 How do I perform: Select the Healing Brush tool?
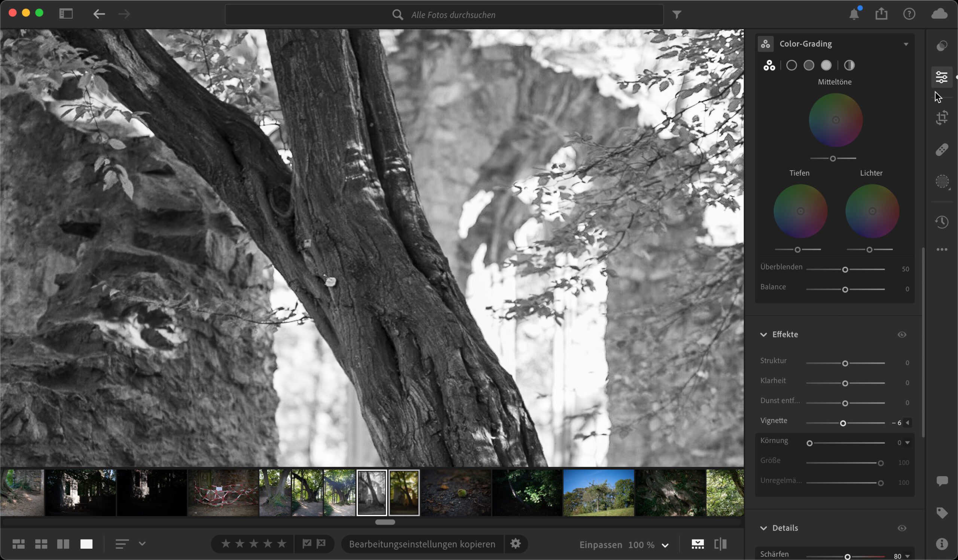coord(942,150)
